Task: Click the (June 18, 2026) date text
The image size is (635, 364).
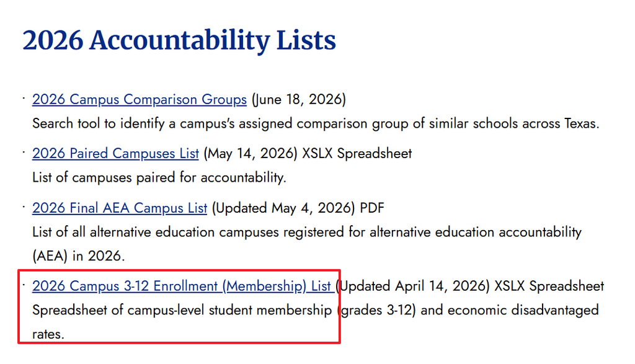Action: (x=299, y=99)
